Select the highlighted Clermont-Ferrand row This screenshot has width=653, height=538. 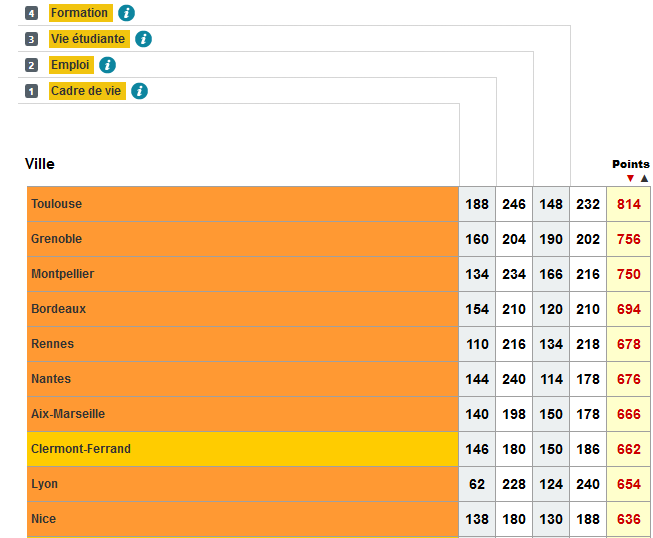[x=81, y=449]
